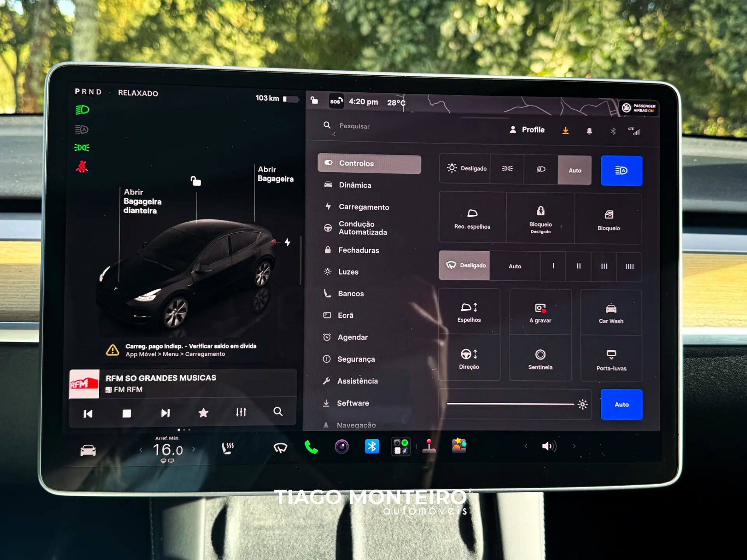Open the audio equalizer settings
Image resolution: width=747 pixels, height=560 pixels.
(x=241, y=412)
